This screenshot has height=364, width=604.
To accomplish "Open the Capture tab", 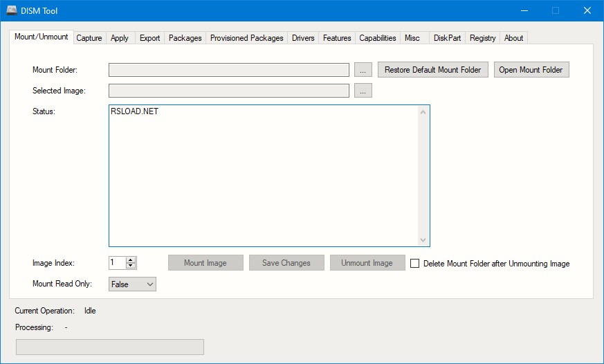I will pos(89,38).
